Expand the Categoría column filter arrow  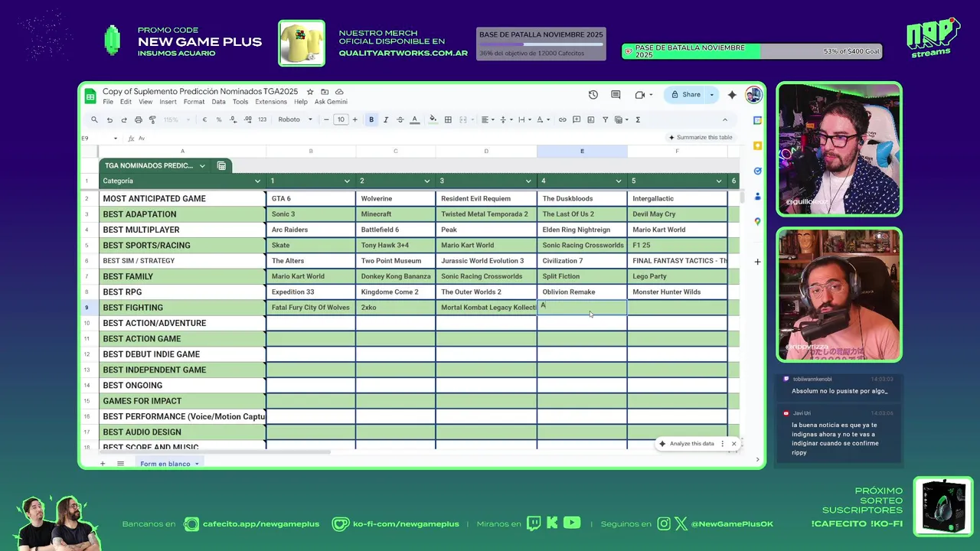(257, 181)
